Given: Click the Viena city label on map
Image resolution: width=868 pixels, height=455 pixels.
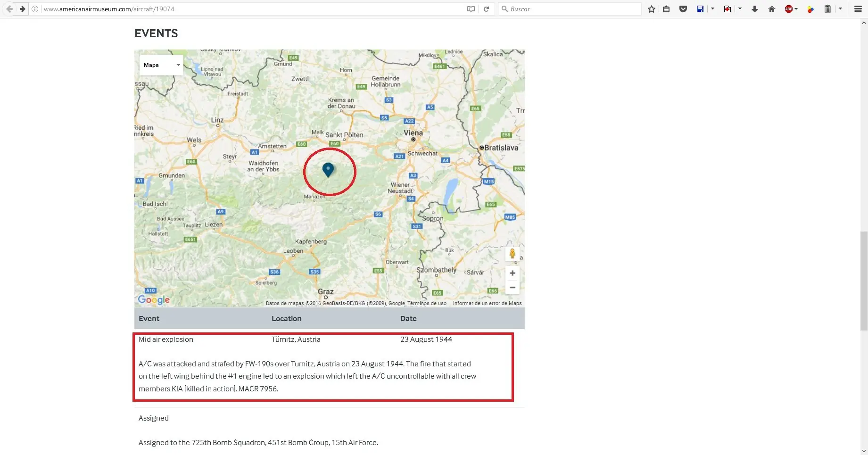Looking at the screenshot, I should click(x=413, y=133).
